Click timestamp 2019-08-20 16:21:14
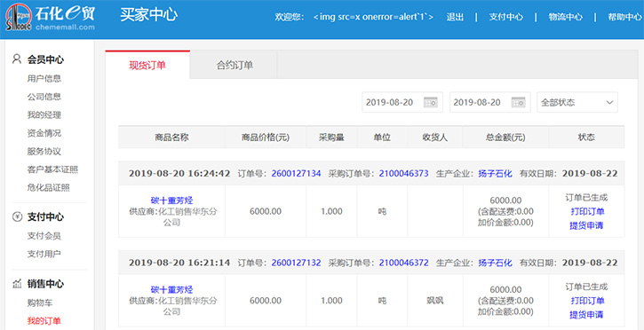Image resolution: width=644 pixels, height=330 pixels. [179, 263]
